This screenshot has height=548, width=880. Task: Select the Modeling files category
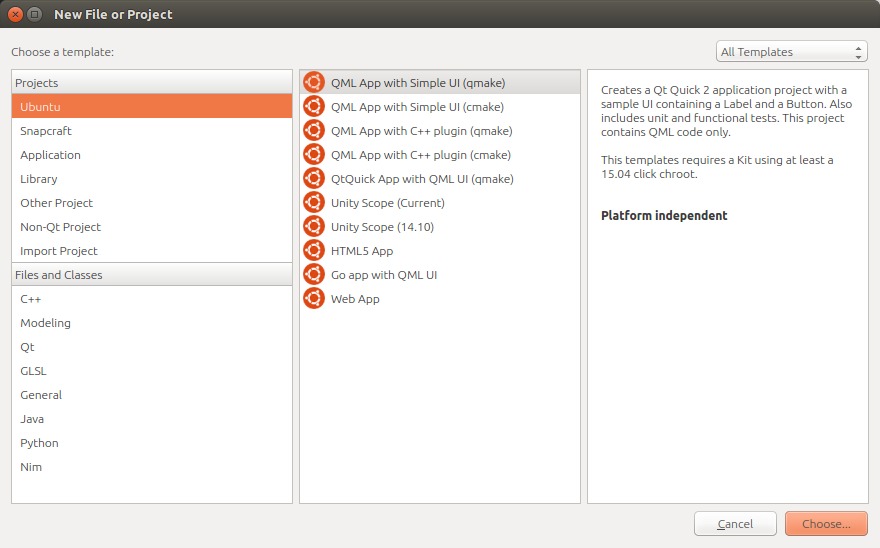tap(152, 323)
